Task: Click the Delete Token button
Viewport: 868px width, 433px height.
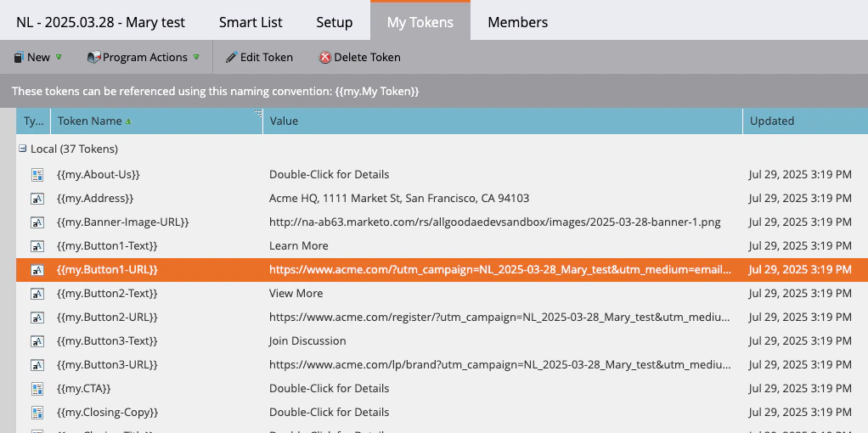Action: pyautogui.click(x=359, y=57)
